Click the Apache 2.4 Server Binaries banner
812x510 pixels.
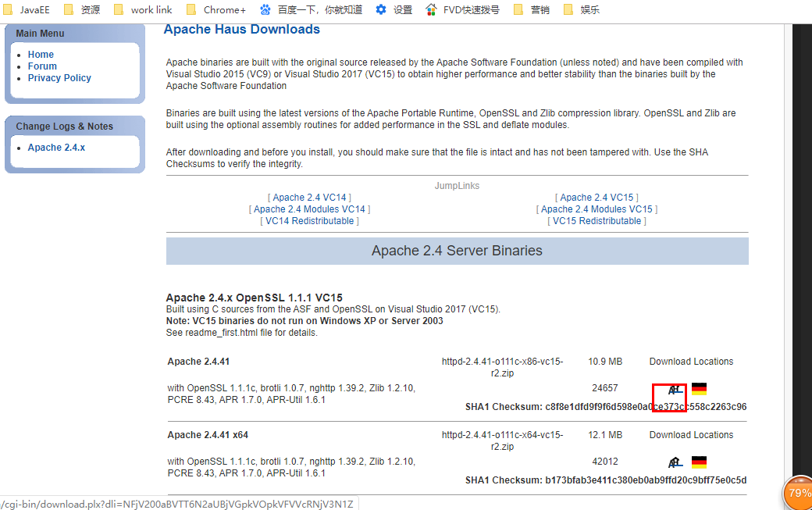pos(458,251)
